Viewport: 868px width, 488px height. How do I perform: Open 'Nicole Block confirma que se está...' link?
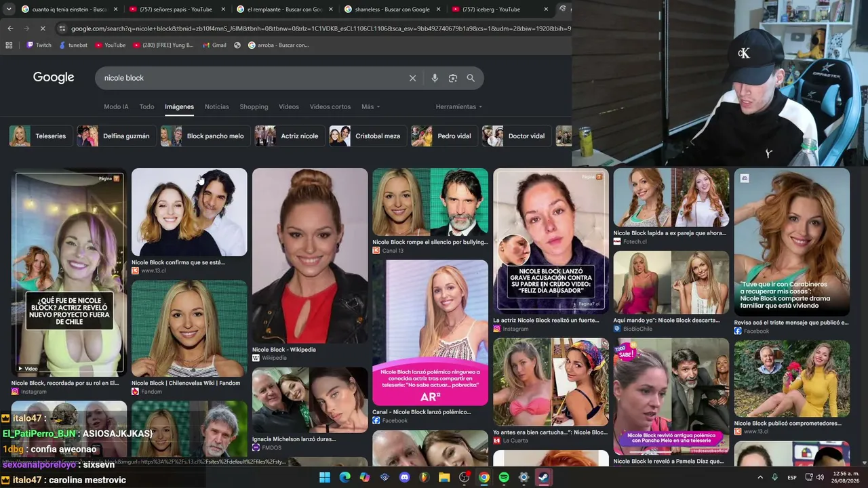click(178, 262)
